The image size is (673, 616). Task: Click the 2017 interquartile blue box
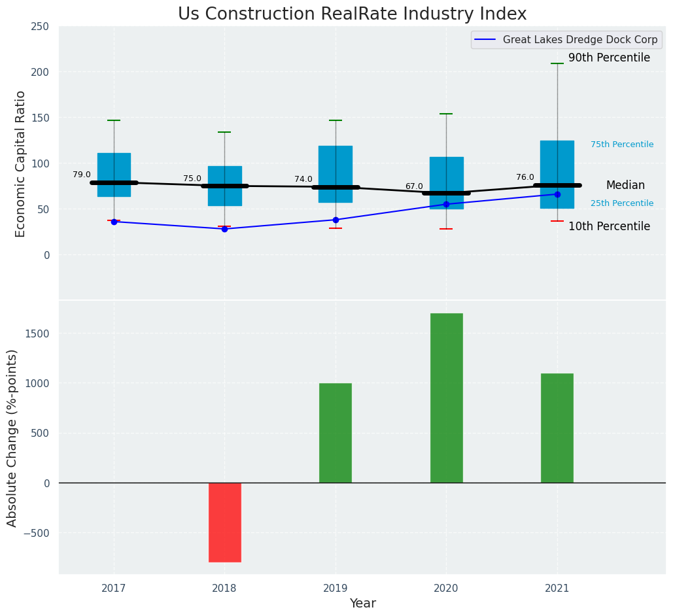(114, 167)
